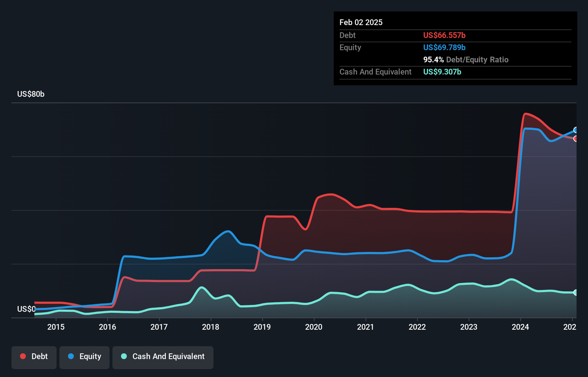This screenshot has height=377, width=588.
Task: Click the US$80b y-axis label
Action: tap(31, 94)
